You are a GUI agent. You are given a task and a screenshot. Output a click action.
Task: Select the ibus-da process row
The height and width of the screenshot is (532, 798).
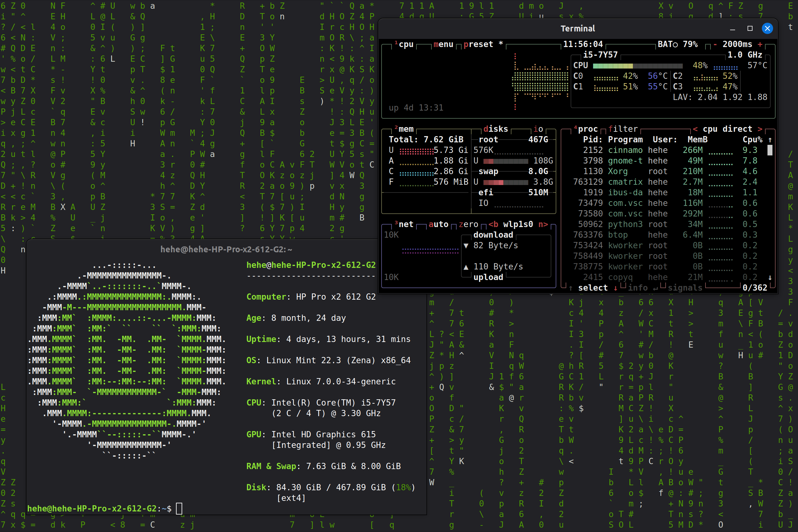[x=668, y=192]
